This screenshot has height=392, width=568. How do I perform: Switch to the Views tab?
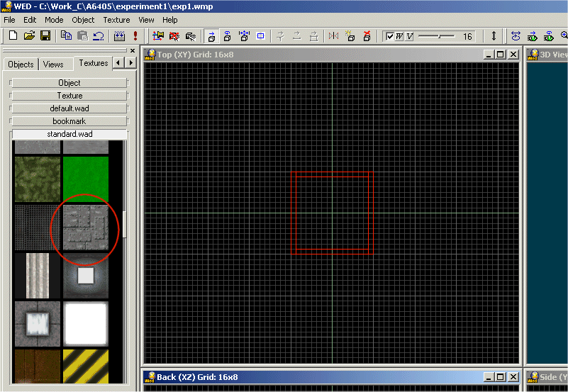(x=53, y=65)
